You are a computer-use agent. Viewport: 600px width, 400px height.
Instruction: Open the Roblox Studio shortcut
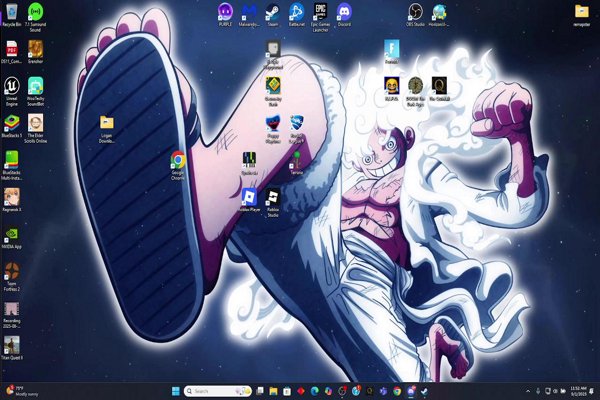273,202
